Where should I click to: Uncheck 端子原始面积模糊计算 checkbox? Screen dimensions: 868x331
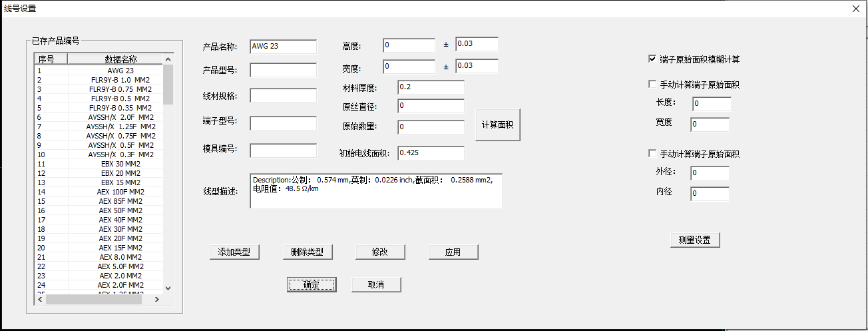click(652, 59)
